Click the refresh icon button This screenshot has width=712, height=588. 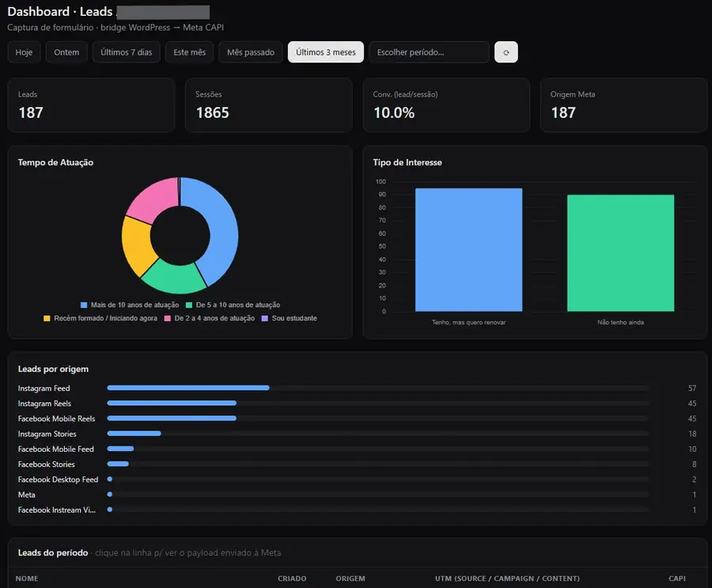[506, 52]
